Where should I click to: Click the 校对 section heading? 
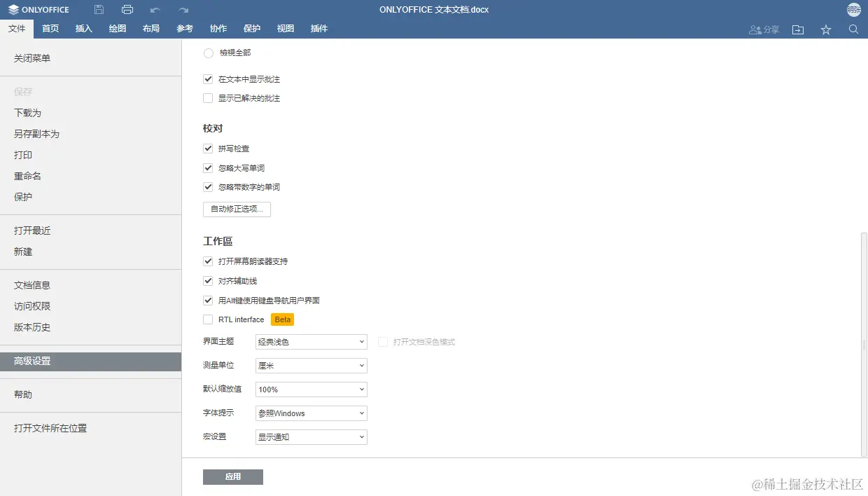[x=213, y=129]
